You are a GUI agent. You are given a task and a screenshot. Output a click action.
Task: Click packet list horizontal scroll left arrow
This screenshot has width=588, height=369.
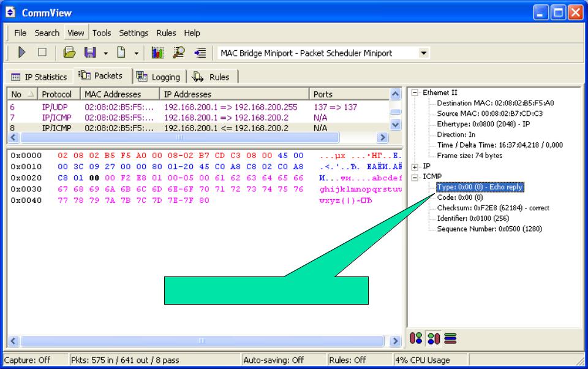pos(13,137)
